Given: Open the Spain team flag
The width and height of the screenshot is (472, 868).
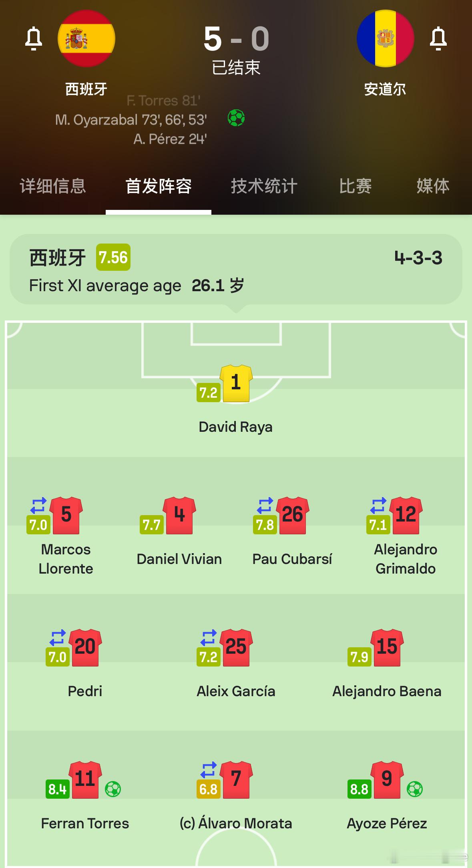Looking at the screenshot, I should click(x=86, y=38).
